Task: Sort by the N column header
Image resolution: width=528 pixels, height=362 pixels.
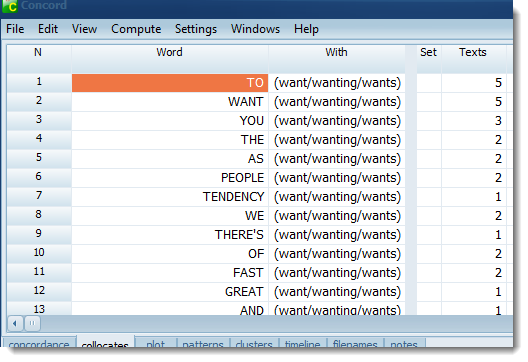Action: [38, 59]
